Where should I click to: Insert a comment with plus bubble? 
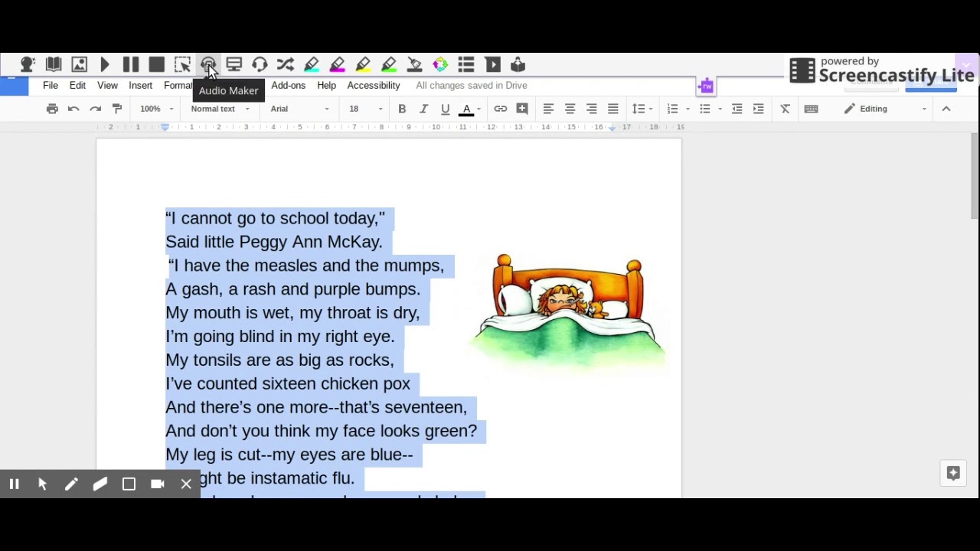click(522, 109)
